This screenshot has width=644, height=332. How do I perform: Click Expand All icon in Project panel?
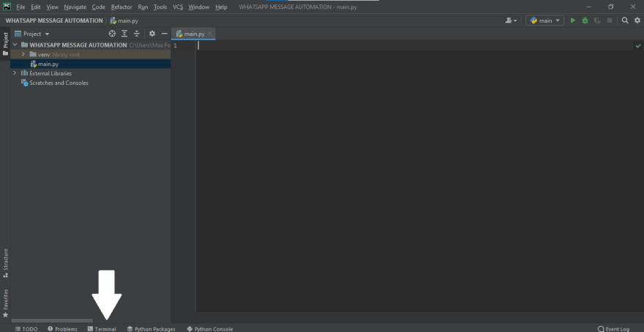point(124,34)
